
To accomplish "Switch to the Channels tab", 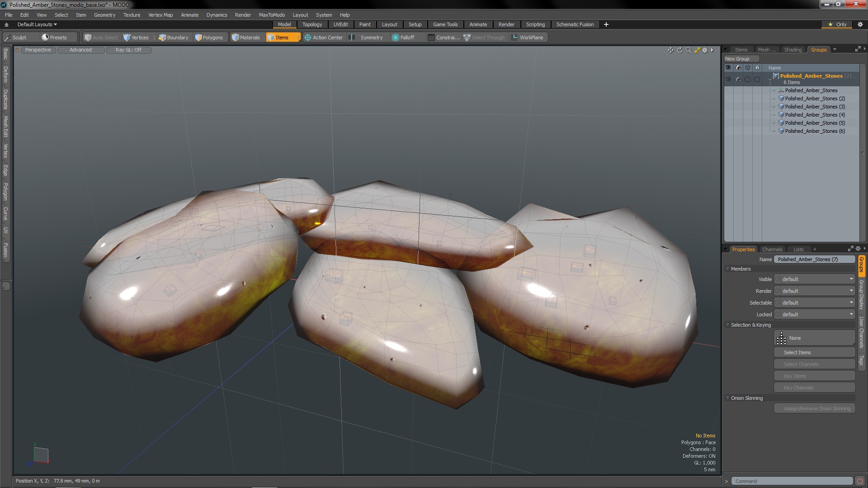I will [x=772, y=249].
